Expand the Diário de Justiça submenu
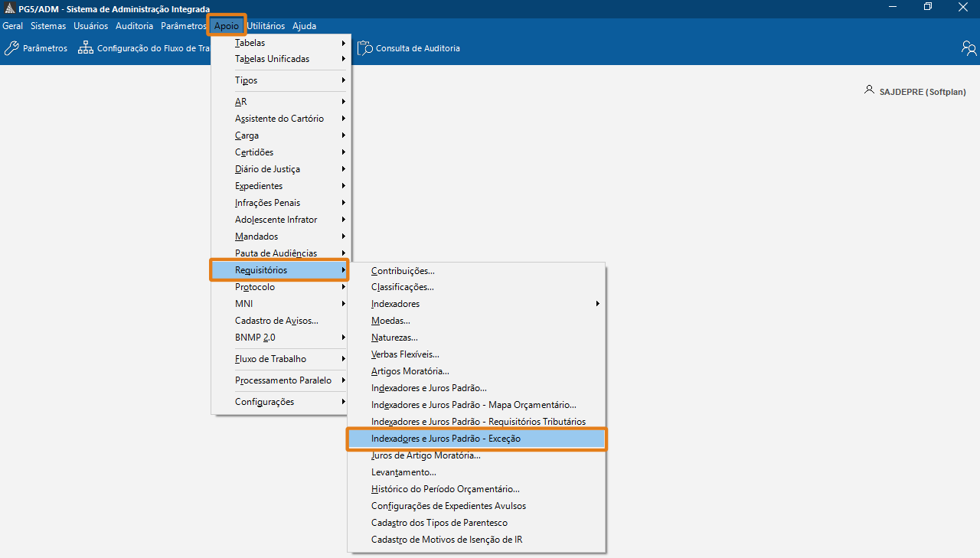The height and width of the screenshot is (558, 980). pos(281,169)
